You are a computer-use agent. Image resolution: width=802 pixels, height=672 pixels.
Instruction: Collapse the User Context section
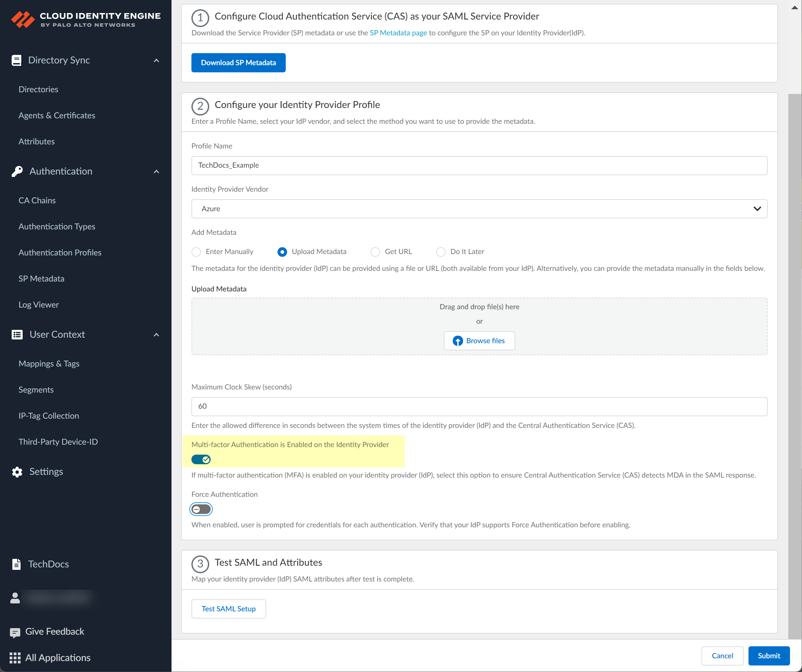(x=156, y=335)
